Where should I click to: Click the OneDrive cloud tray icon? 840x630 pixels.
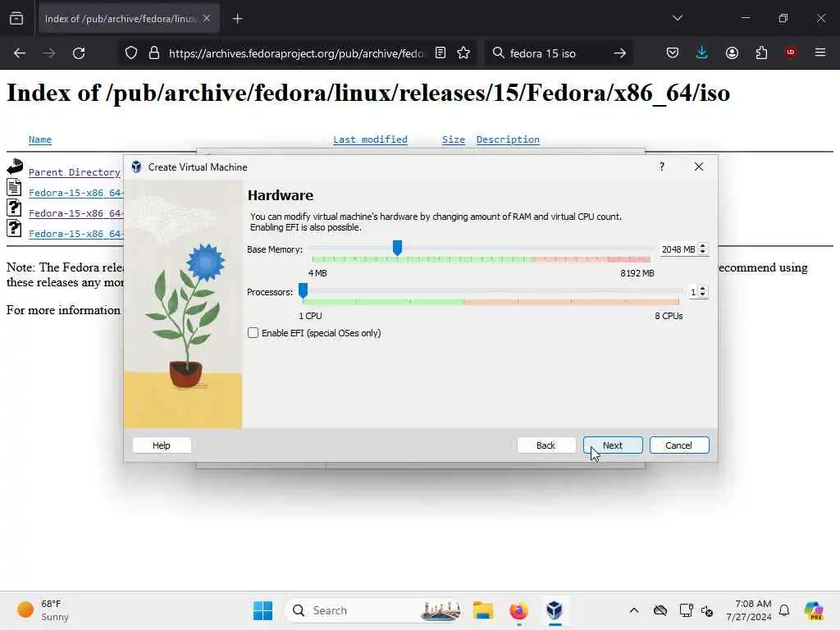(660, 610)
